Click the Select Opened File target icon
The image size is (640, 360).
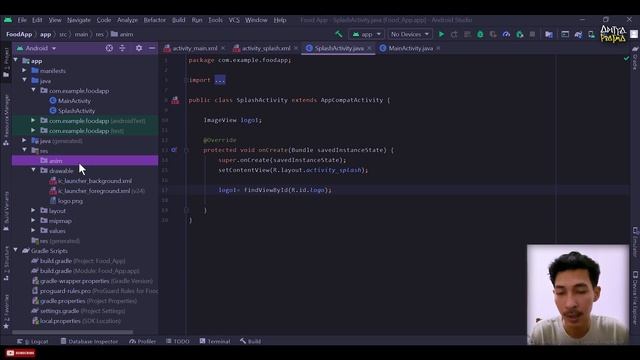109,48
